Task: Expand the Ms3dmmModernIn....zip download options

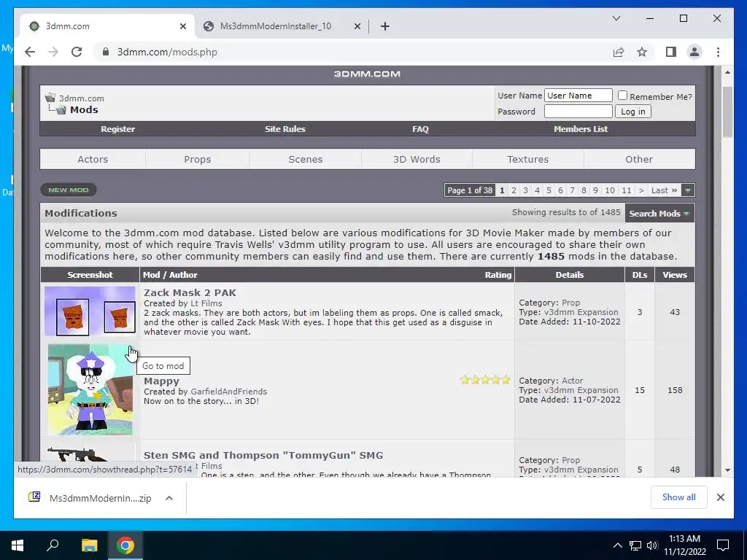Action: pyautogui.click(x=169, y=498)
